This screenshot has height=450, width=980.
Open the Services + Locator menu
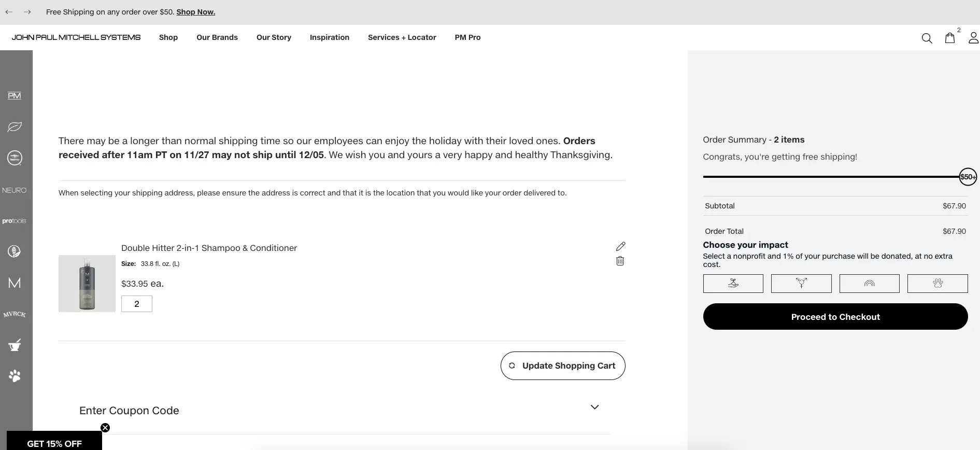[402, 37]
